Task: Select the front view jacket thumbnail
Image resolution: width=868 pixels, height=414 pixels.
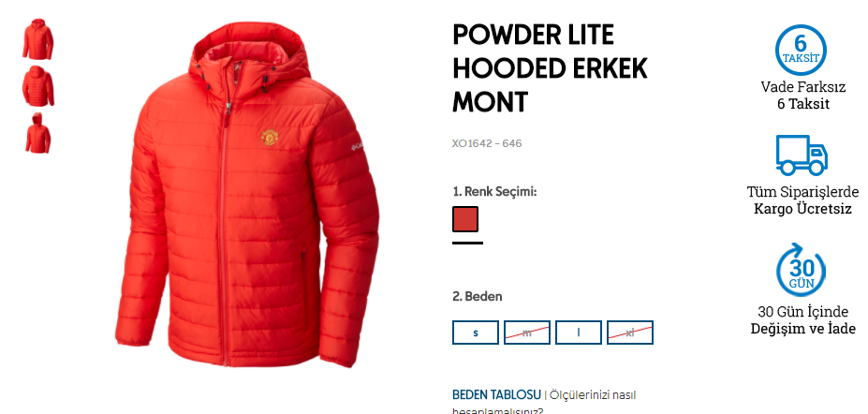Action: [38, 38]
